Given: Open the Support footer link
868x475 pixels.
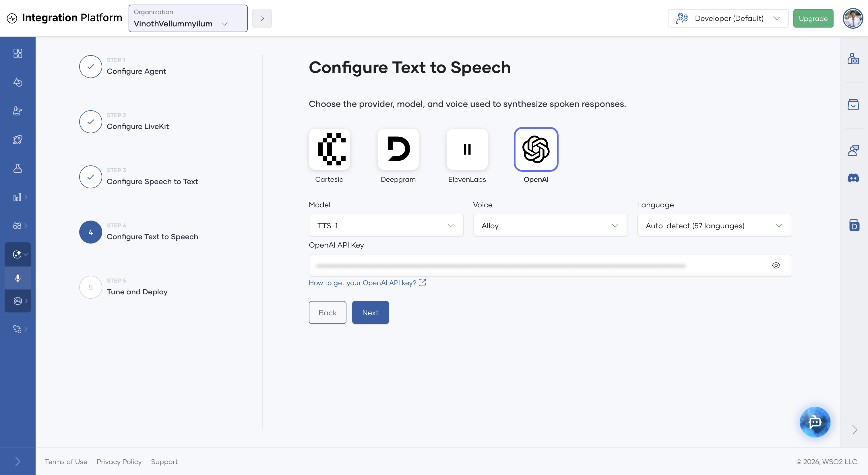Looking at the screenshot, I should point(164,462).
